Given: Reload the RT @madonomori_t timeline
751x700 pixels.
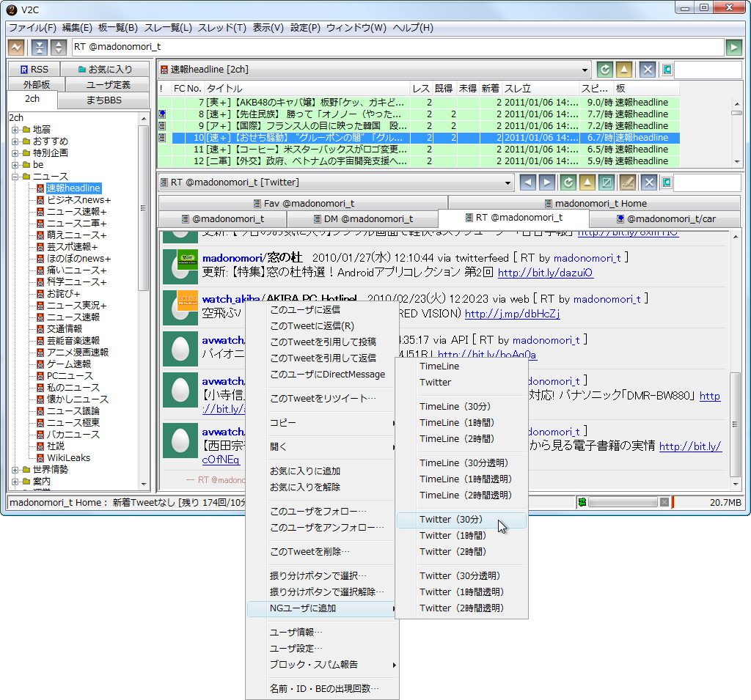Looking at the screenshot, I should 568,183.
